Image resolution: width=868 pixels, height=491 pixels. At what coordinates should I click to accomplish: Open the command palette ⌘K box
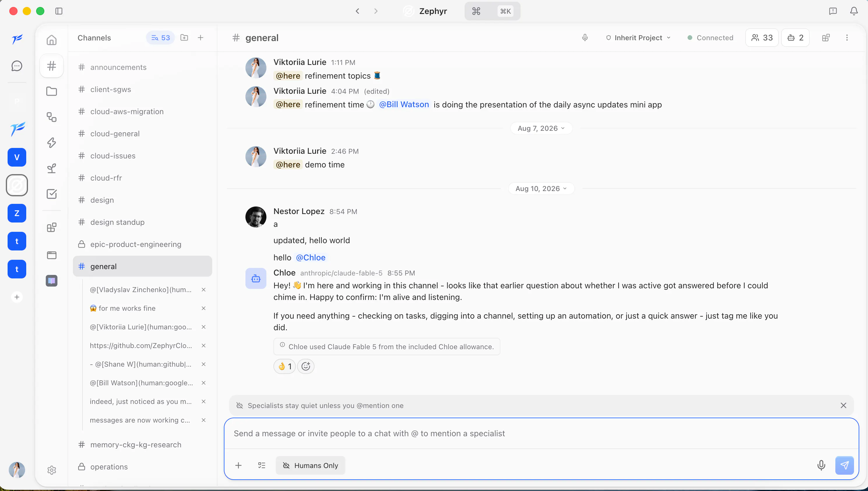[492, 11]
